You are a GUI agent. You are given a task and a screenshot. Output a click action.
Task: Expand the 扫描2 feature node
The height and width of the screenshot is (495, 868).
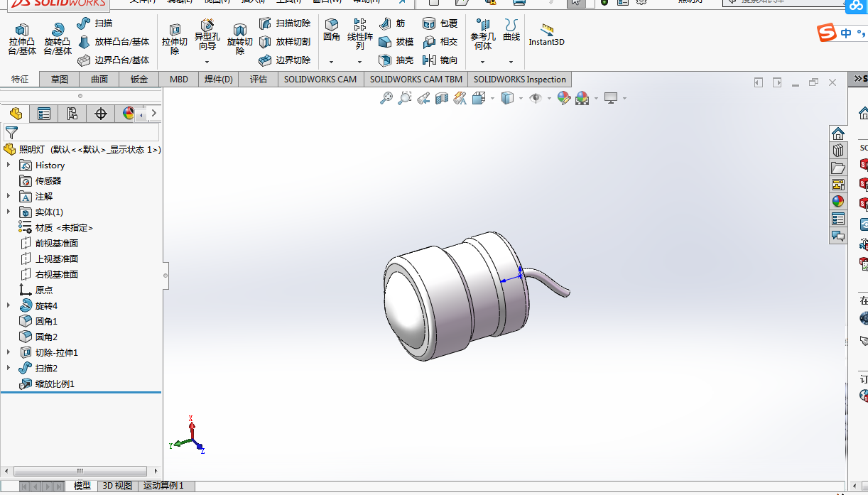(x=9, y=368)
